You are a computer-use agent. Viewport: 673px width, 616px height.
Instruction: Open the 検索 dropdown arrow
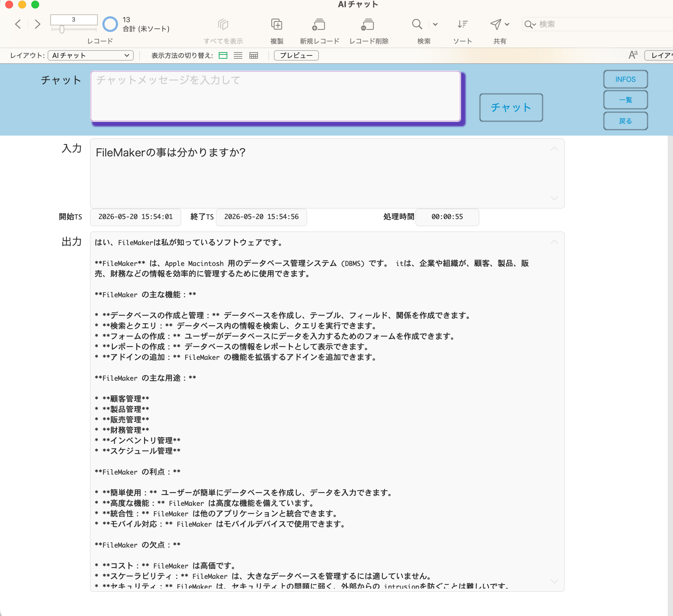435,24
